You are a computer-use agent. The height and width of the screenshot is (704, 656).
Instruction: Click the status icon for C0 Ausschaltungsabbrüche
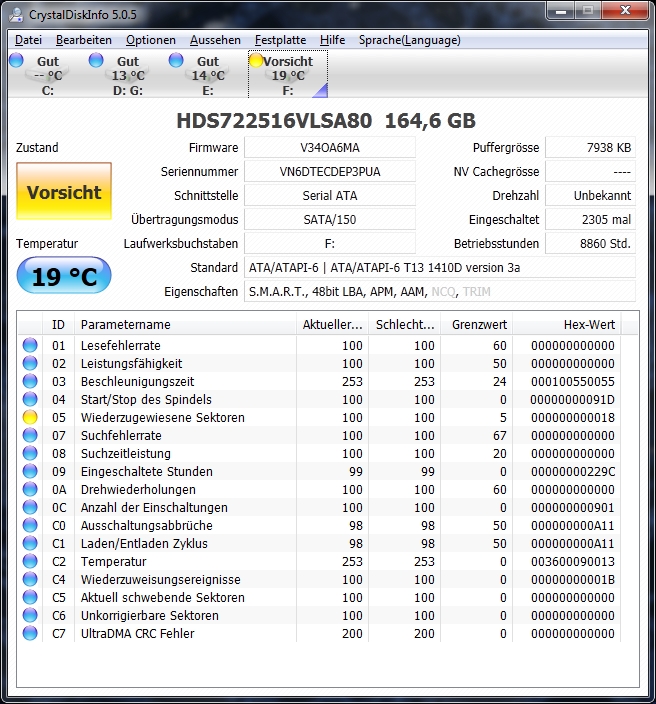pyautogui.click(x=30, y=525)
